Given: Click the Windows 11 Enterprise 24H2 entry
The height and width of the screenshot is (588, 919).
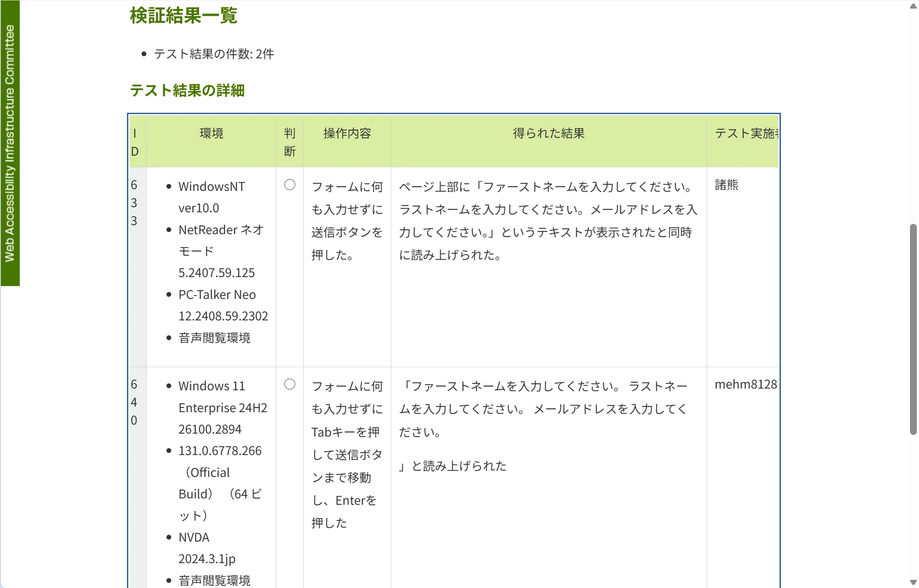Looking at the screenshot, I should click(x=223, y=407).
